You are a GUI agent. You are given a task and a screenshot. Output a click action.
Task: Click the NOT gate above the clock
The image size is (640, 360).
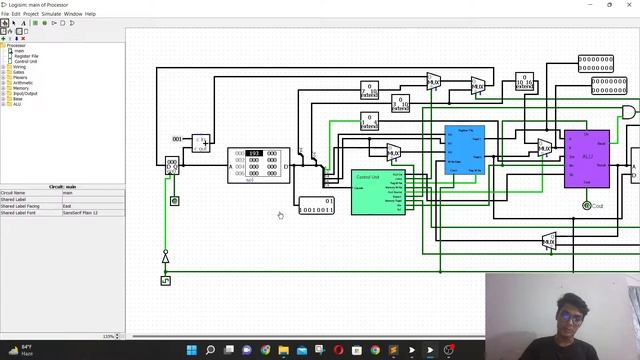165,258
